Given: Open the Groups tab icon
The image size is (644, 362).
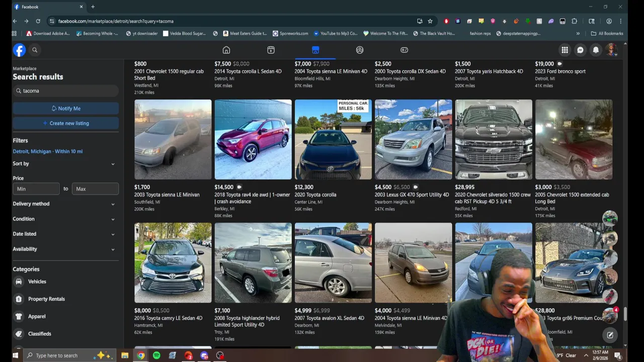Looking at the screenshot, I should pos(360,50).
